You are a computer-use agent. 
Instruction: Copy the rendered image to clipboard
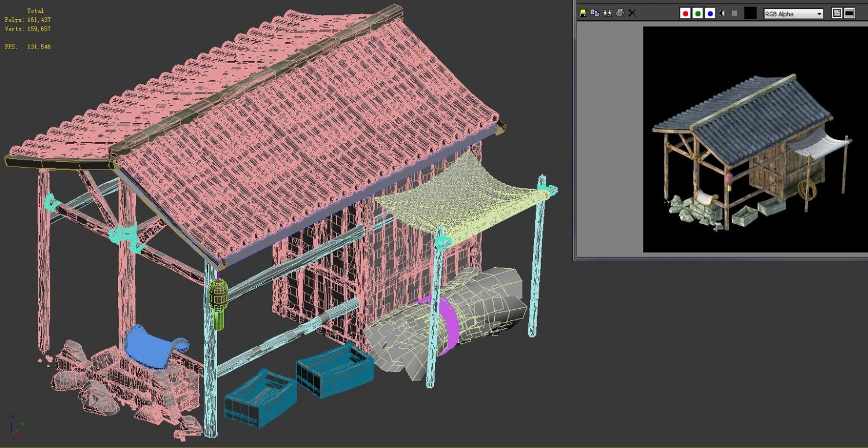pos(595,13)
